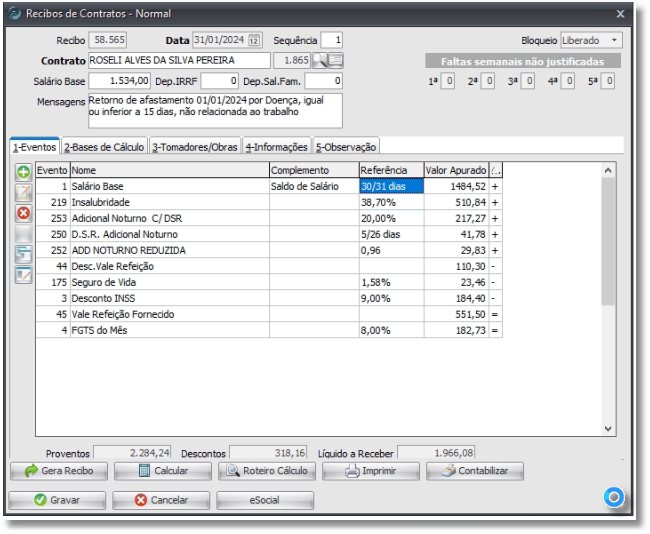Click the Contabilizar button
Image resolution: width=650 pixels, height=534 pixels.
(x=475, y=471)
